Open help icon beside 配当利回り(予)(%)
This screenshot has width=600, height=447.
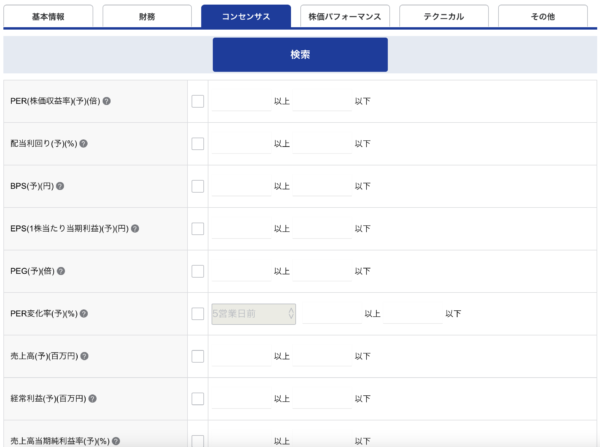pos(84,144)
